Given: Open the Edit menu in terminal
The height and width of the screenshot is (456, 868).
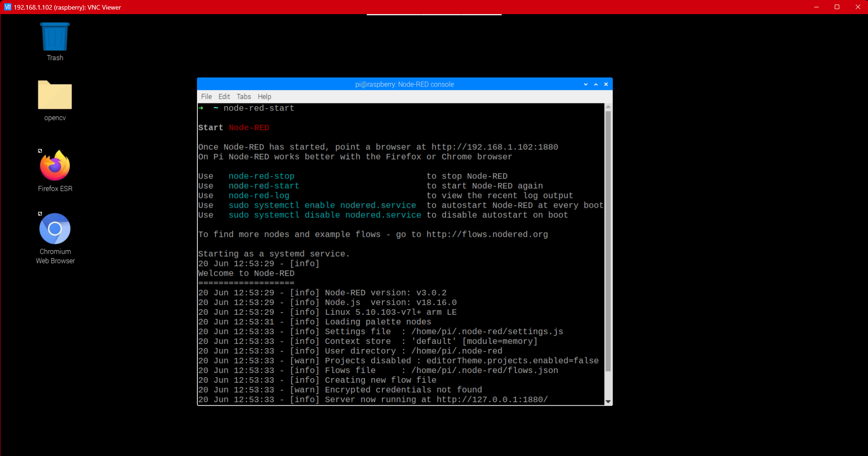Looking at the screenshot, I should click(x=224, y=97).
